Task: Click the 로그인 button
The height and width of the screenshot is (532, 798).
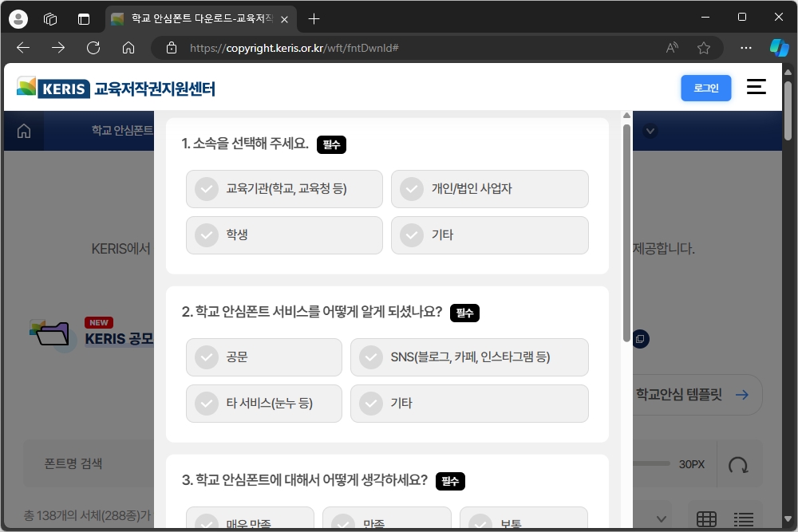Action: pos(706,88)
